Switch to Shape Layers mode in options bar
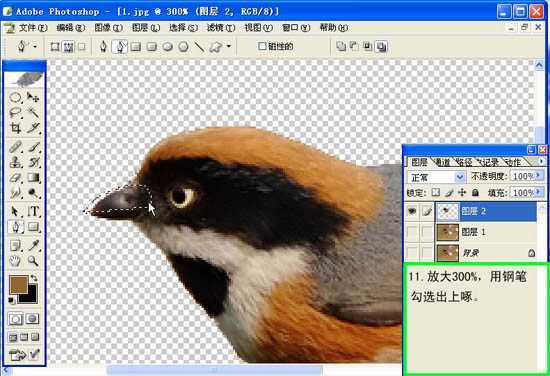The height and width of the screenshot is (376, 550). click(55, 47)
